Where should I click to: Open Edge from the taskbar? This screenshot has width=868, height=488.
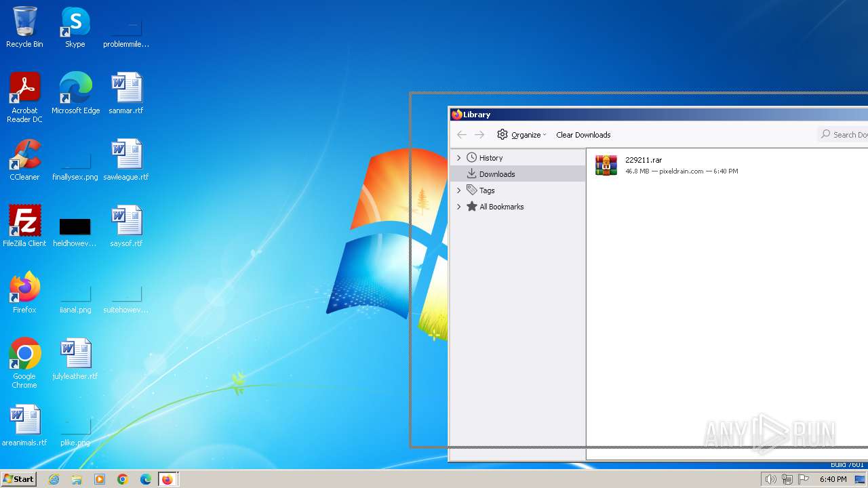(146, 479)
